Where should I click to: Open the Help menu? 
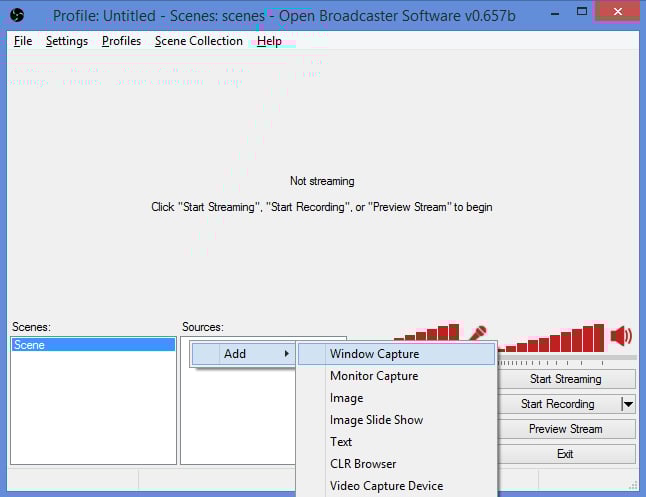[x=269, y=41]
